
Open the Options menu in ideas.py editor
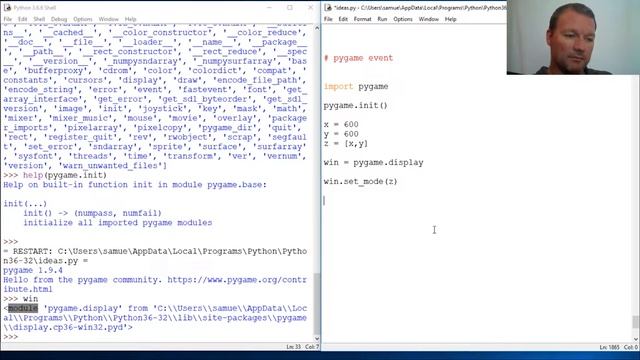(x=403, y=19)
